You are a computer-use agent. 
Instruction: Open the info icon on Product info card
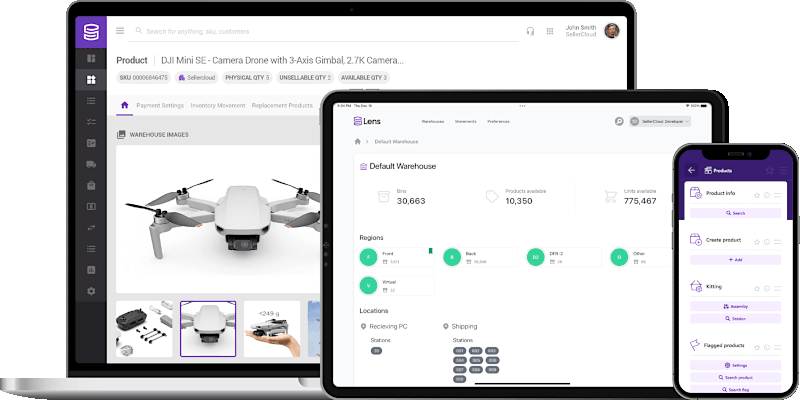[767, 195]
